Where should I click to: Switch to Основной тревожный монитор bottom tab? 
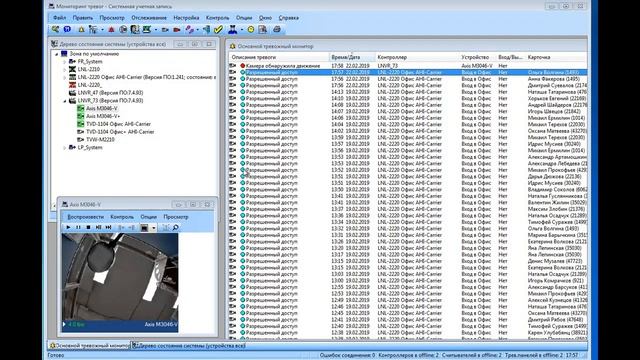click(x=89, y=346)
